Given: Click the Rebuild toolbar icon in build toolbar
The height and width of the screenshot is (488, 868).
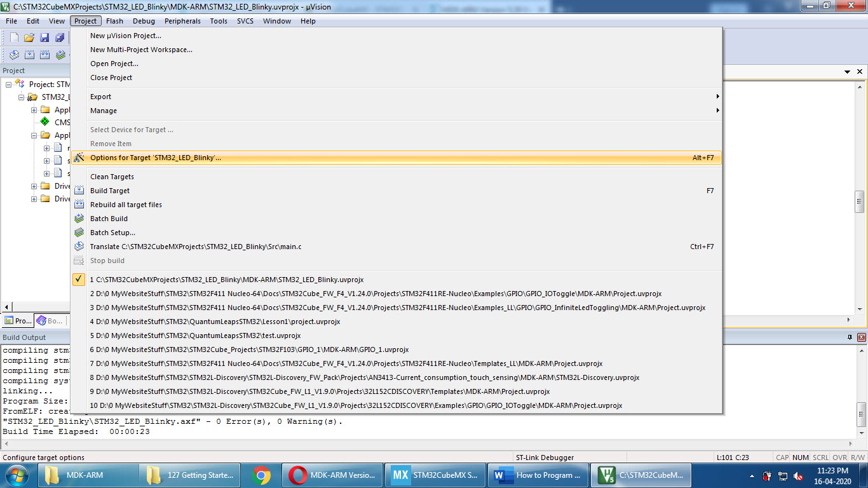Looking at the screenshot, I should point(44,55).
